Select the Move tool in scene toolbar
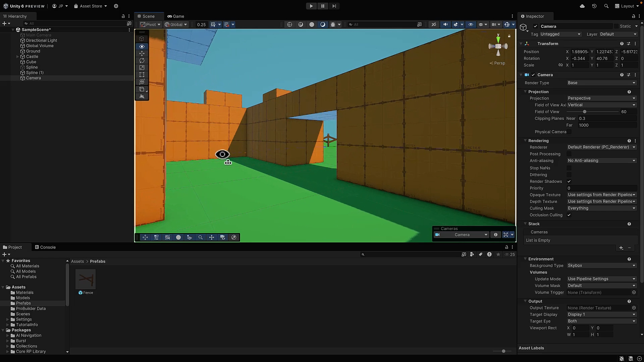The width and height of the screenshot is (644, 362). pos(142,54)
